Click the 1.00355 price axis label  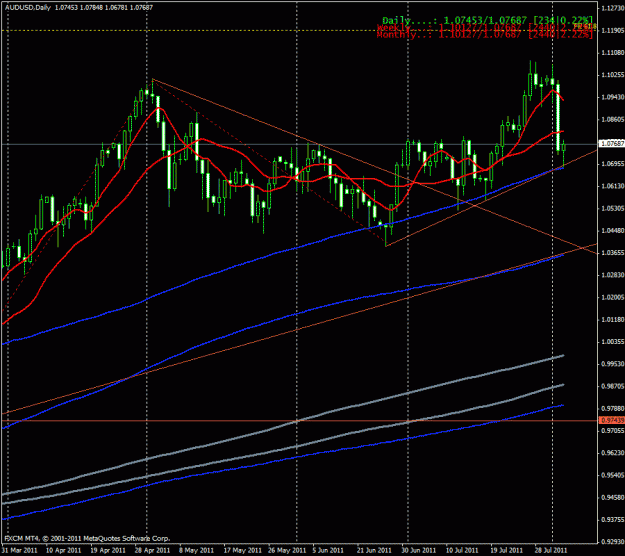[613, 342]
